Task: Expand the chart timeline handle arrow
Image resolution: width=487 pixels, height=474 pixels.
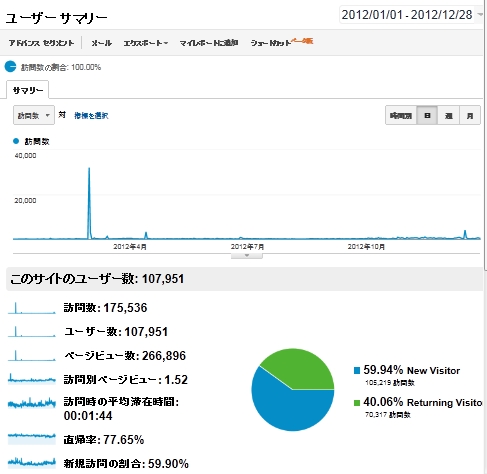Action: (x=247, y=256)
